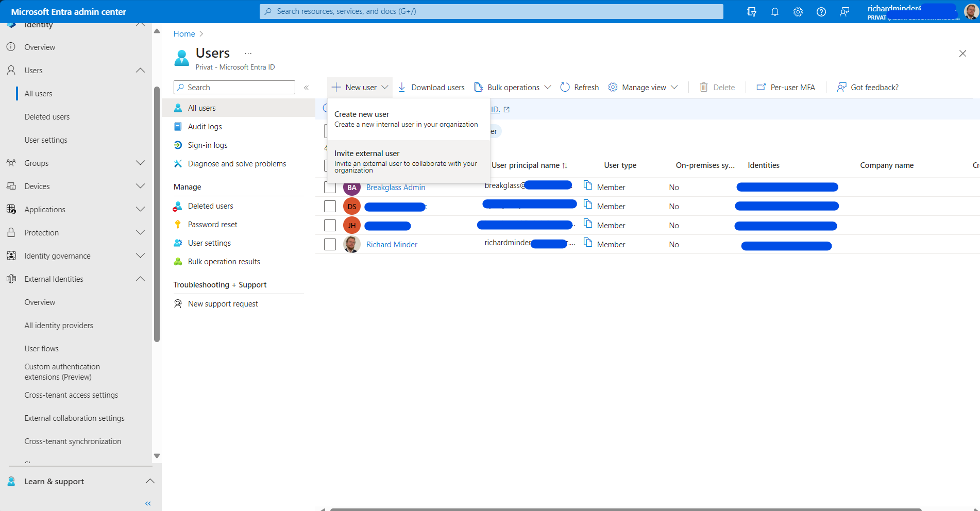This screenshot has height=511, width=980.
Task: Collapse Learn & support section
Action: point(150,482)
